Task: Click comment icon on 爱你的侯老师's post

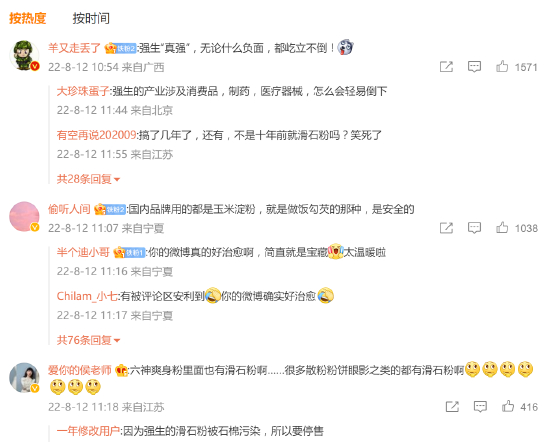Action: coord(480,407)
